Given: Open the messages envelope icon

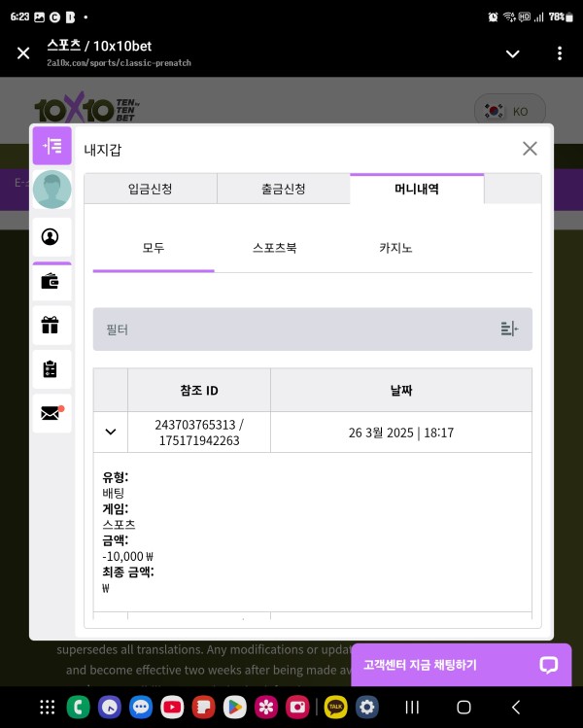Looking at the screenshot, I should click(51, 413).
